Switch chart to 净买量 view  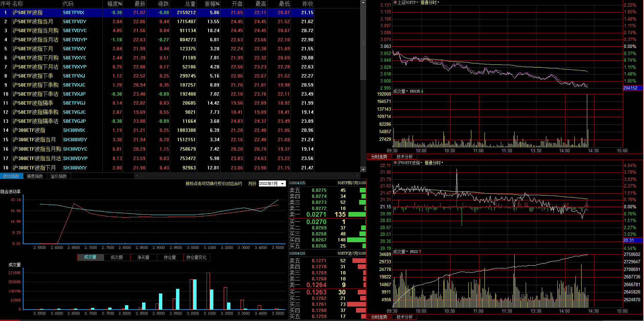143,257
